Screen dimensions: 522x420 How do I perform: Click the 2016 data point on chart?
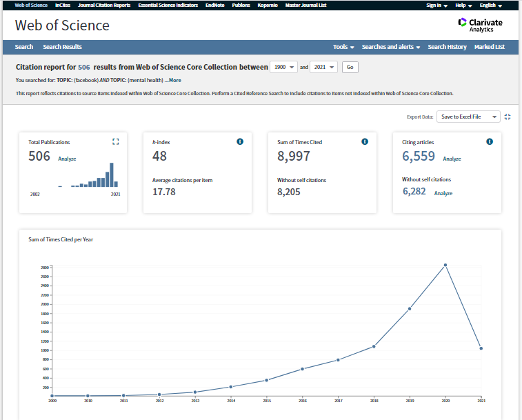coord(302,369)
